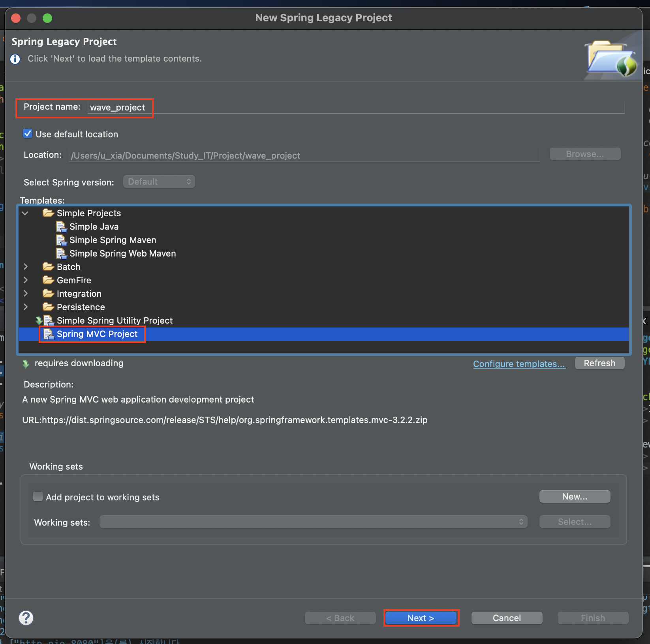Close the New Spring Legacy Project dialog

16,18
